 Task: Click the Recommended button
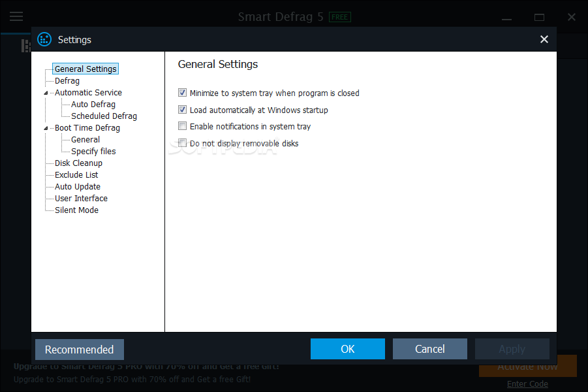coord(80,350)
